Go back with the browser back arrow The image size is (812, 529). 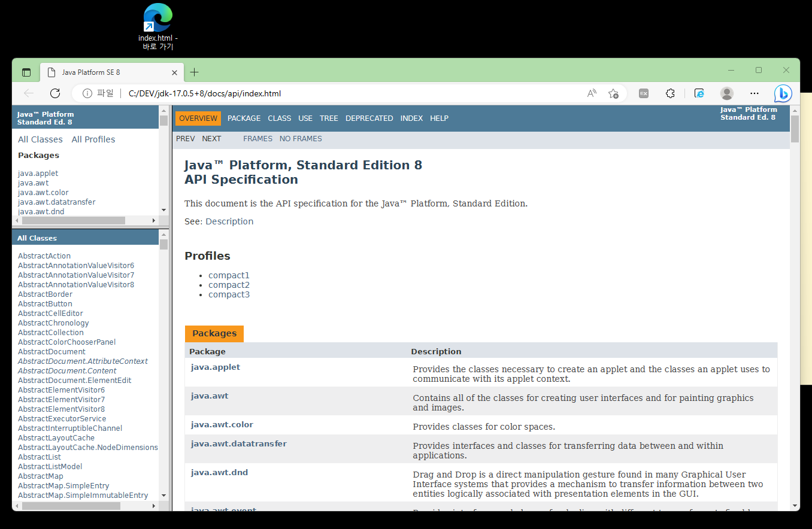(29, 93)
